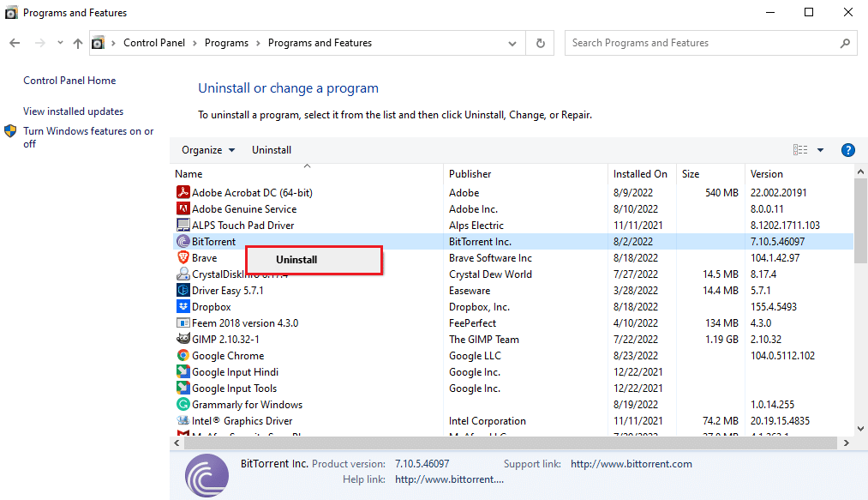Click the Crystal Dew World publisher cell
868x500 pixels.
tap(490, 274)
